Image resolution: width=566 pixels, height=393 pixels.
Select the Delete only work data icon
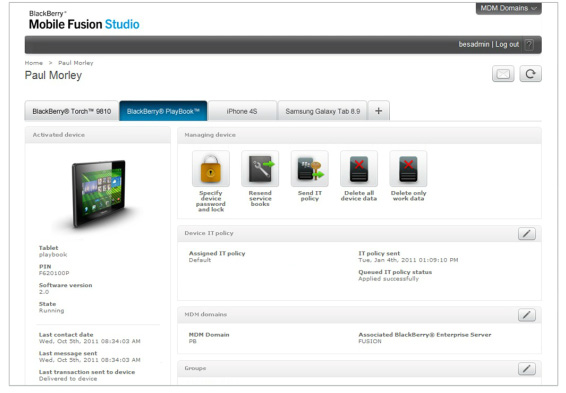408,169
